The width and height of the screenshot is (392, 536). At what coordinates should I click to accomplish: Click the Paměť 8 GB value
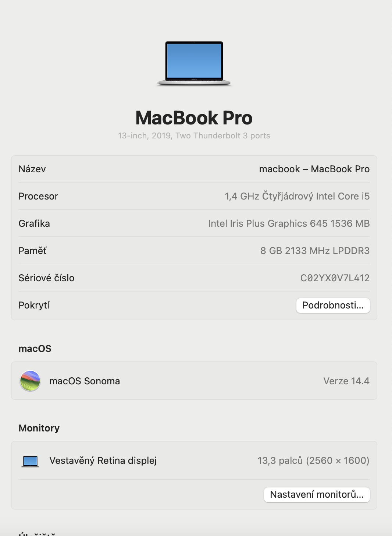click(315, 251)
